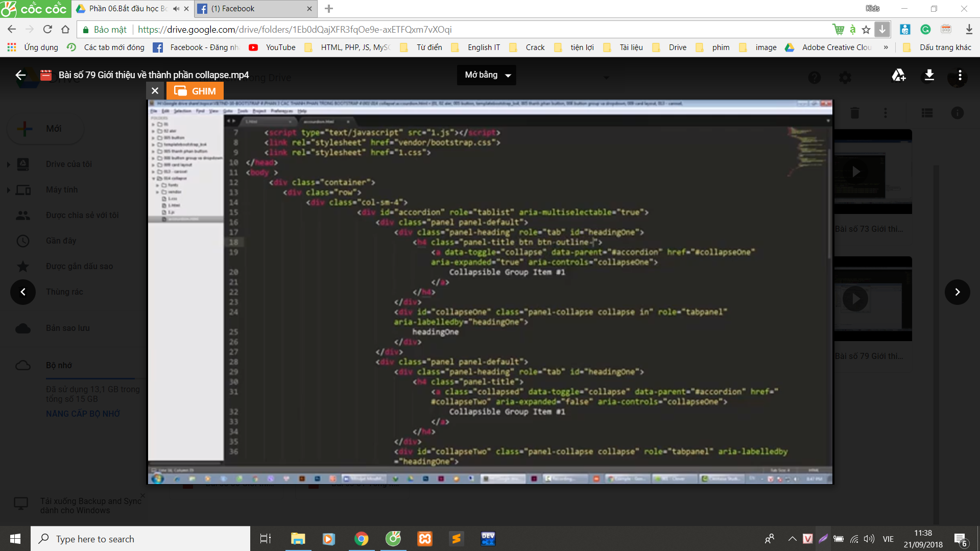Click the shopping cart icon in address bar
The image size is (980, 551).
click(838, 30)
